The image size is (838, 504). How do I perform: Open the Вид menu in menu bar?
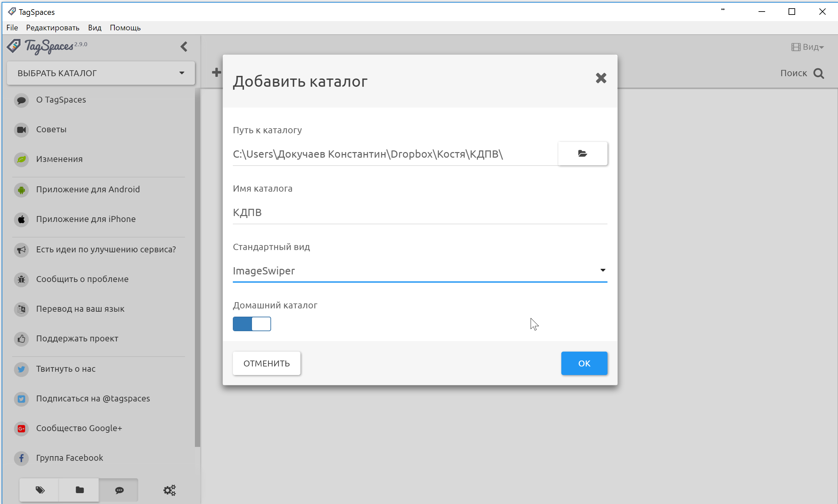pos(95,27)
